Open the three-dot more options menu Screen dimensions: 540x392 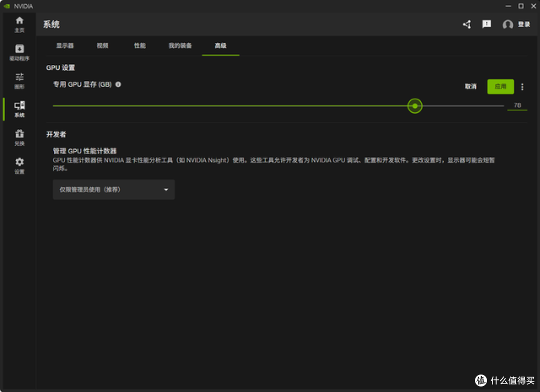(522, 87)
